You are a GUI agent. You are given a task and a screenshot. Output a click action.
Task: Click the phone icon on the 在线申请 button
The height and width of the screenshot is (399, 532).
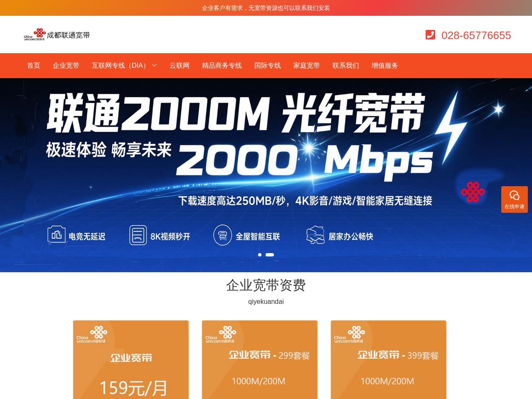pyautogui.click(x=515, y=195)
